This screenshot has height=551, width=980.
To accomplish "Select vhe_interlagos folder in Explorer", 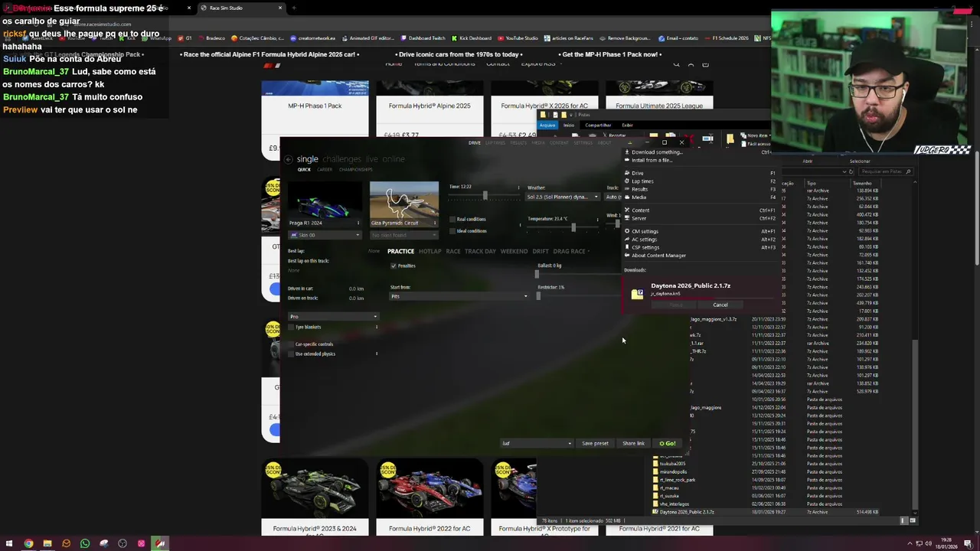I will 674,504.
